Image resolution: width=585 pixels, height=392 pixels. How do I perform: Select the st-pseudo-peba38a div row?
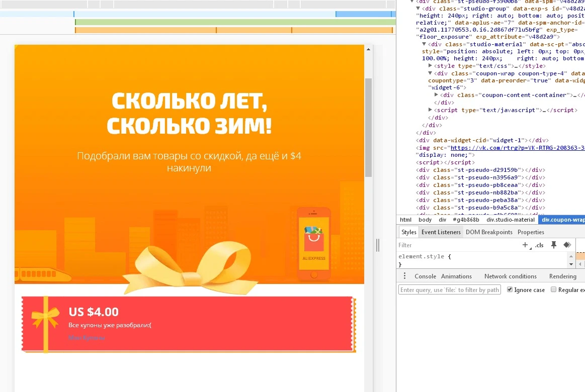click(480, 200)
